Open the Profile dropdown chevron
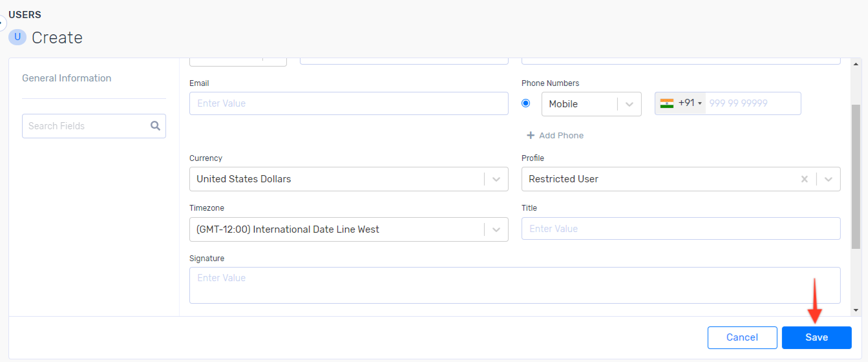Image resolution: width=868 pixels, height=362 pixels. point(828,179)
